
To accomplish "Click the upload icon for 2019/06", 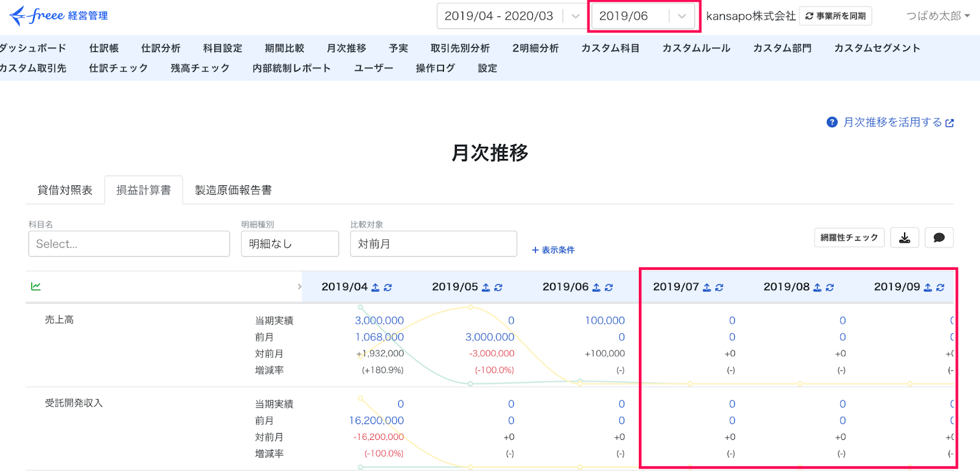I will click(x=597, y=287).
